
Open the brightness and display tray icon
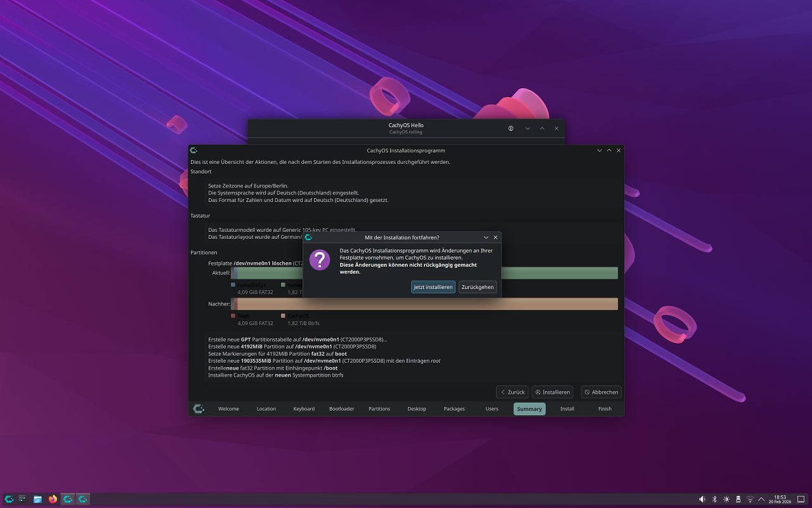point(726,499)
